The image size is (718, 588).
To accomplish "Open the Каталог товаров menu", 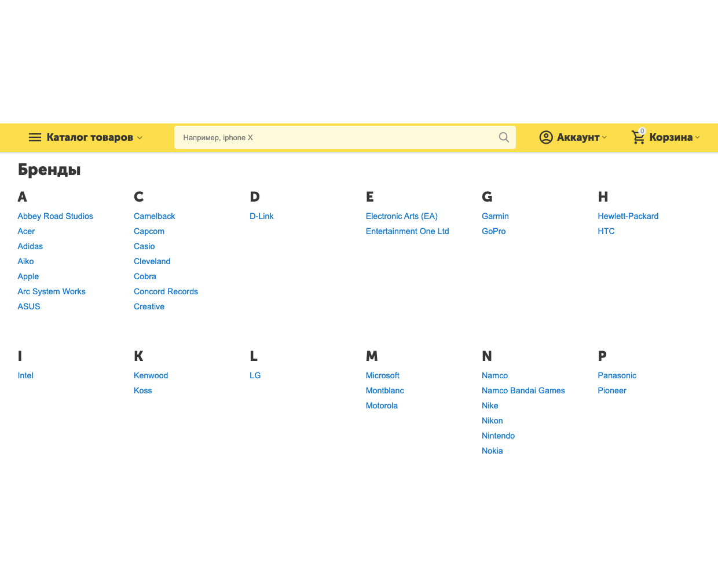I will pyautogui.click(x=90, y=137).
